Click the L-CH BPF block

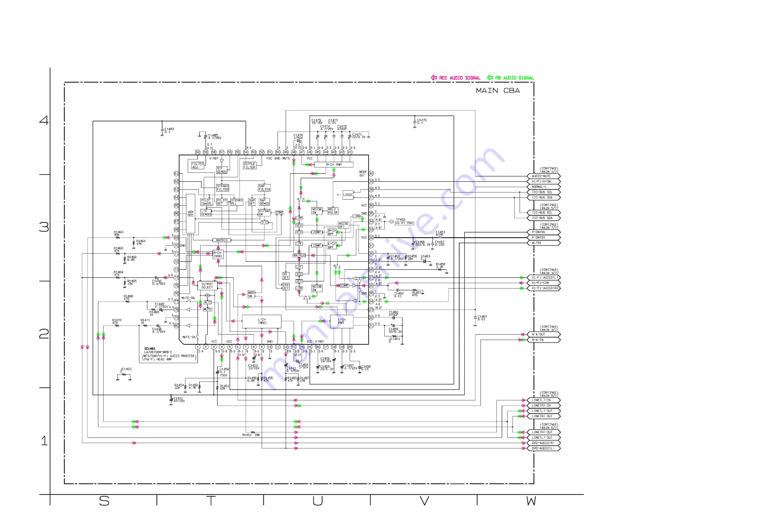click(x=332, y=246)
